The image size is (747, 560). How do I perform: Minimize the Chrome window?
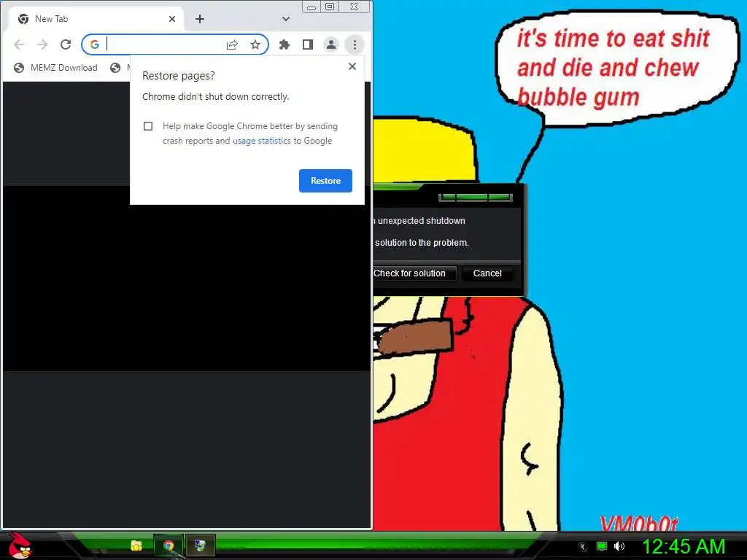click(x=311, y=7)
